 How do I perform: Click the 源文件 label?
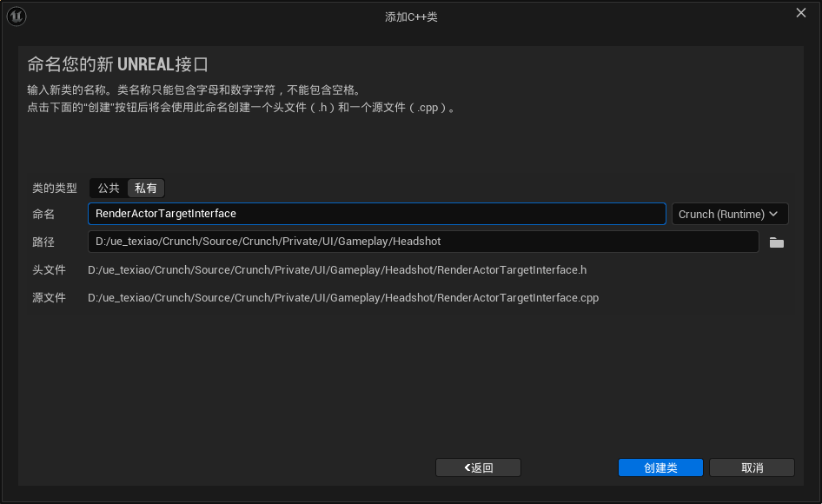(x=49, y=298)
